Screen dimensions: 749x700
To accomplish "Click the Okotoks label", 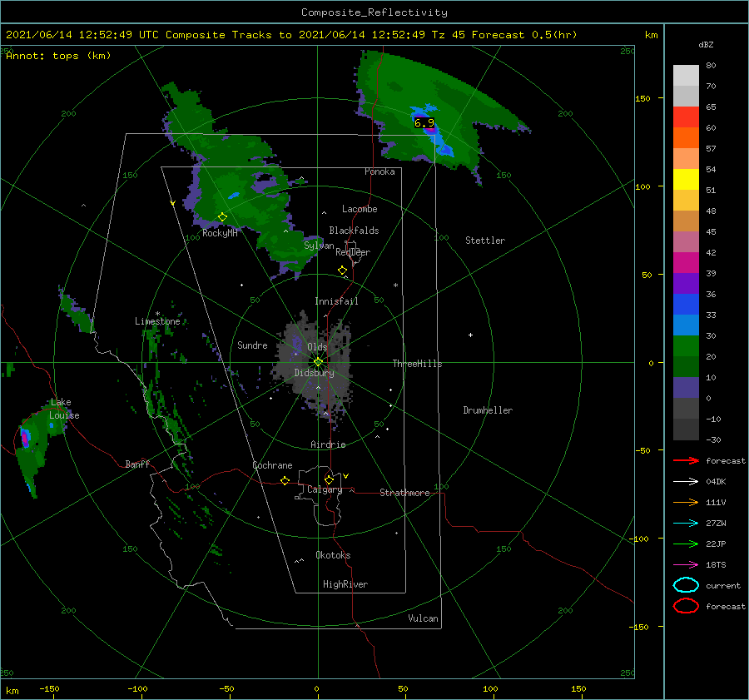I will click(x=333, y=555).
